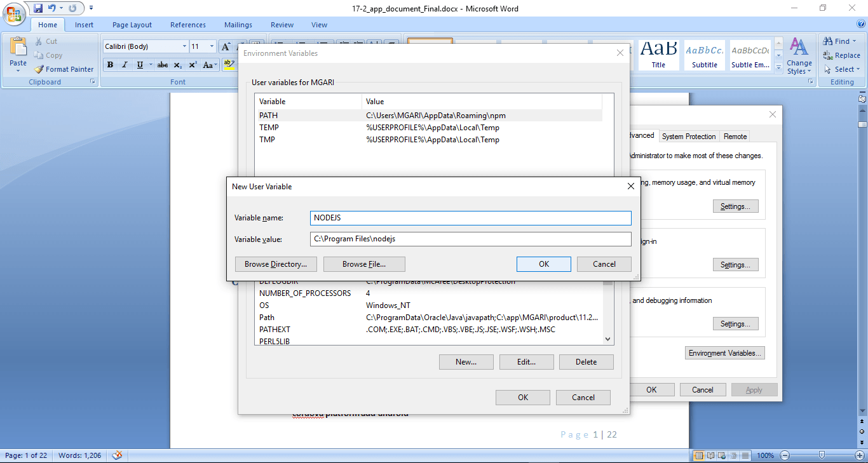Screen dimensions: 868x463
Task: Switch to the Page Layout tab
Action: pos(132,25)
